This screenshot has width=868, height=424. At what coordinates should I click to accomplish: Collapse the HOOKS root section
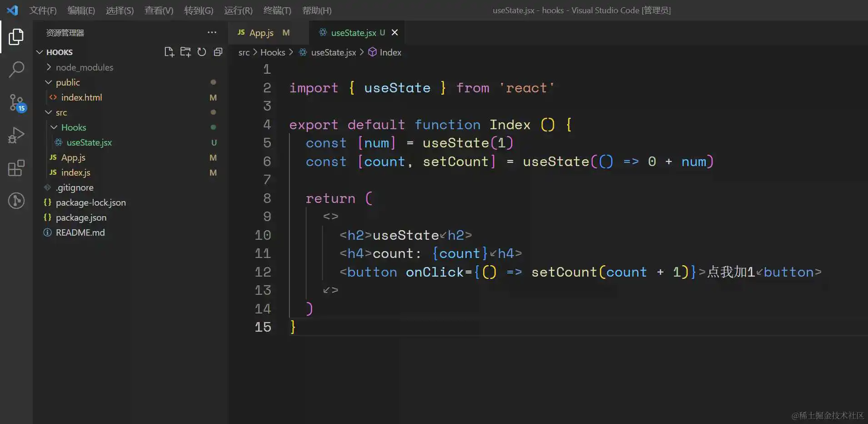click(x=40, y=52)
